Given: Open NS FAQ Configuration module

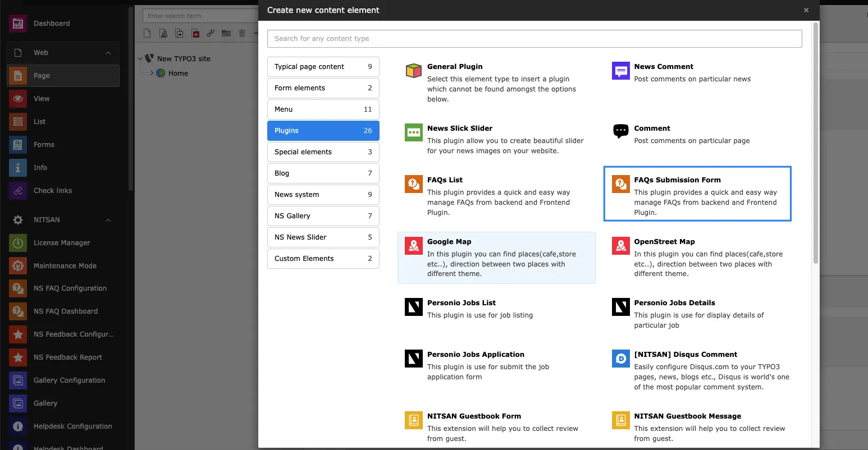Looking at the screenshot, I should (x=63, y=288).
